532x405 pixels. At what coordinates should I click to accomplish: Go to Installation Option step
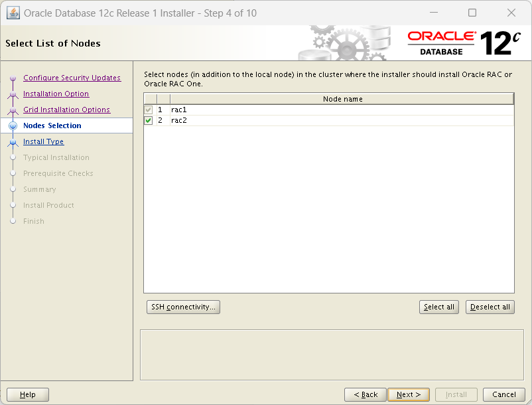tap(56, 94)
